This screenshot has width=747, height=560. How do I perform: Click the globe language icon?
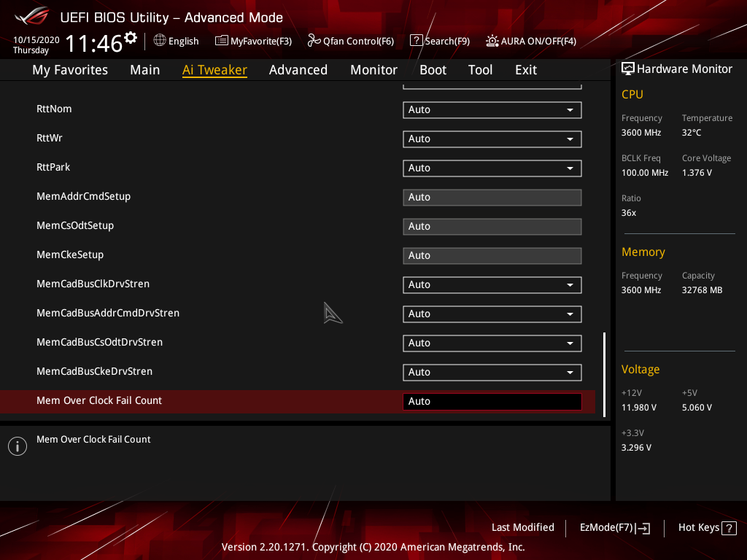(x=160, y=41)
